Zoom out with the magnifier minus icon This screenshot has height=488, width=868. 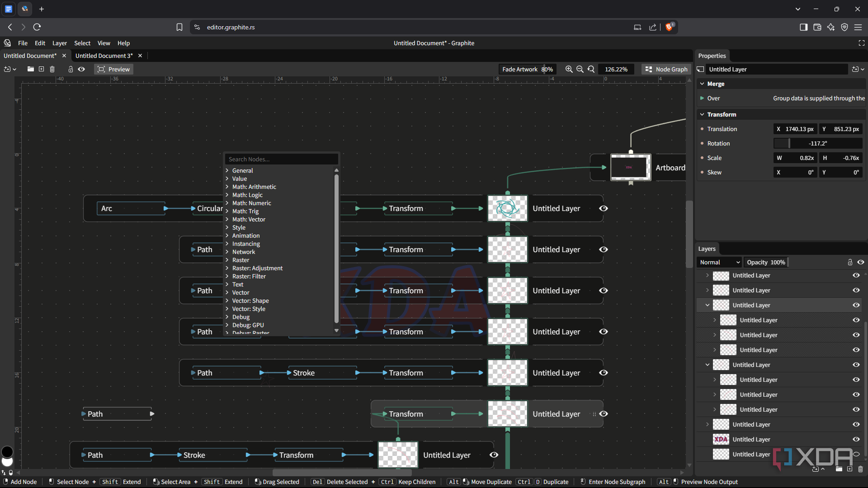coord(580,69)
